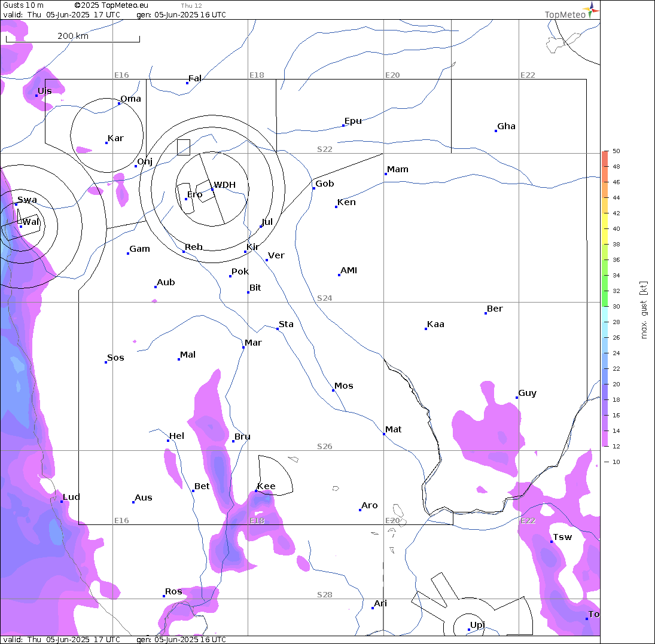Click the AMI station label
The width and height of the screenshot is (655, 644).
(349, 270)
